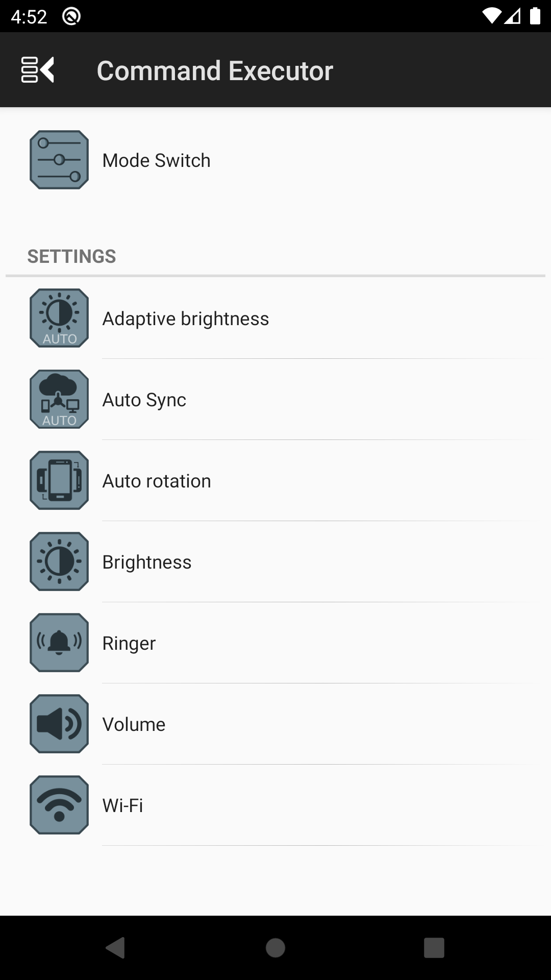Tap the Auto rotation phone icon

pyautogui.click(x=59, y=481)
